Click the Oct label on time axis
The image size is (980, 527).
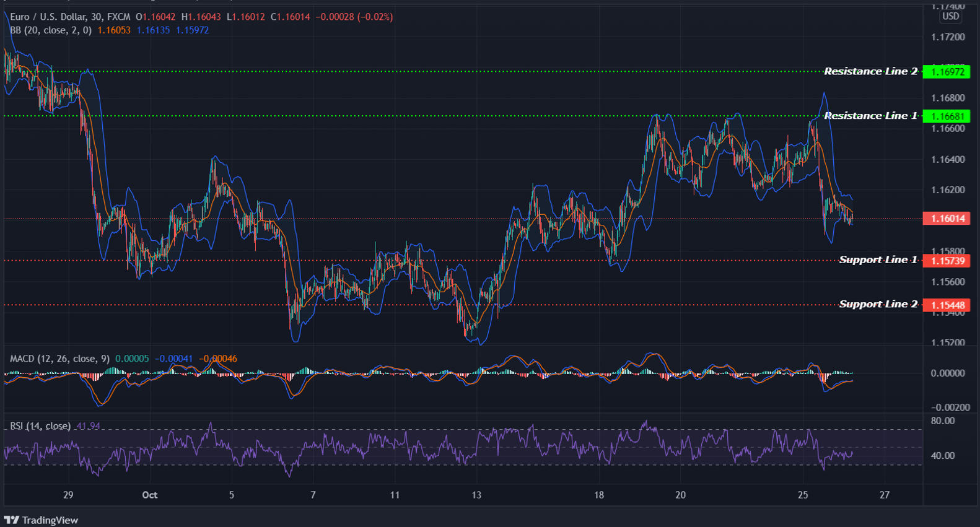pyautogui.click(x=150, y=495)
